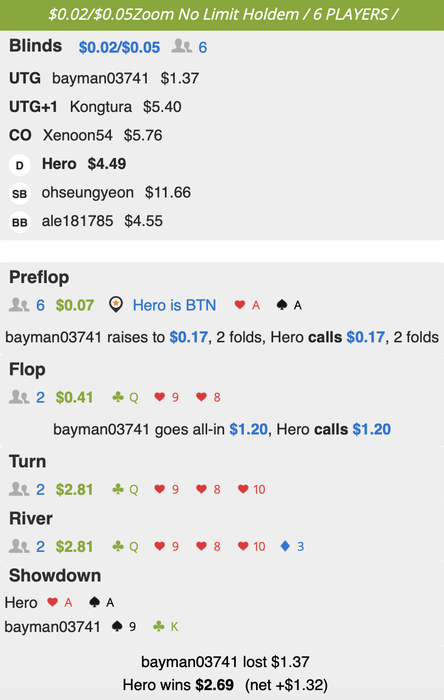Click the queen of clubs on the Flop

[125, 397]
